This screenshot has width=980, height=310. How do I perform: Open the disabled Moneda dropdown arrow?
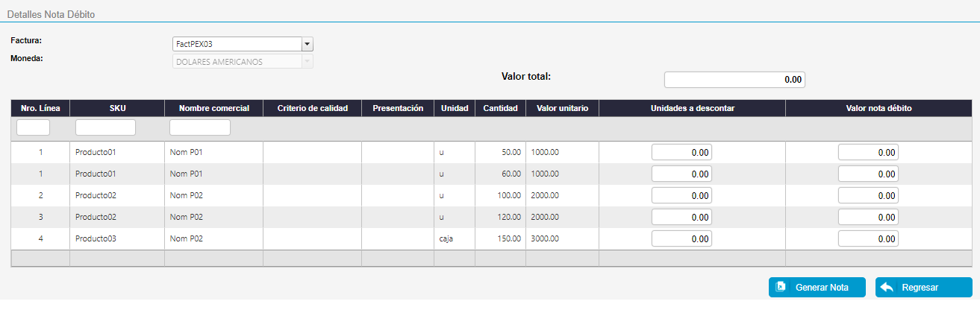(307, 62)
